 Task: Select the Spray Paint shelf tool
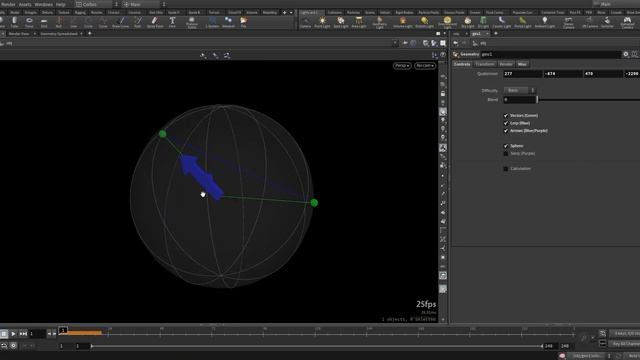(x=155, y=22)
